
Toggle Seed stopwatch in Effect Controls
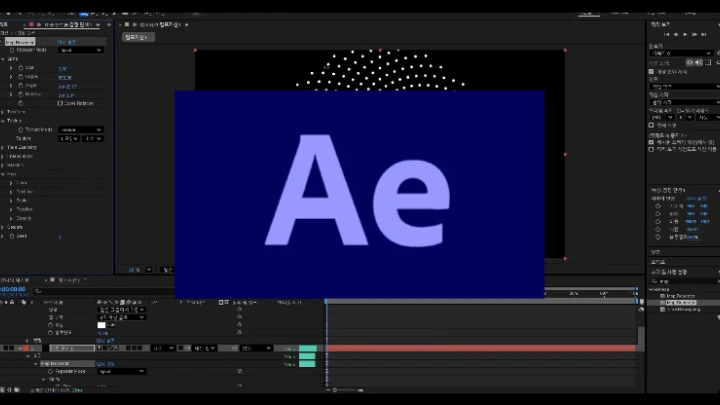[x=12, y=236]
